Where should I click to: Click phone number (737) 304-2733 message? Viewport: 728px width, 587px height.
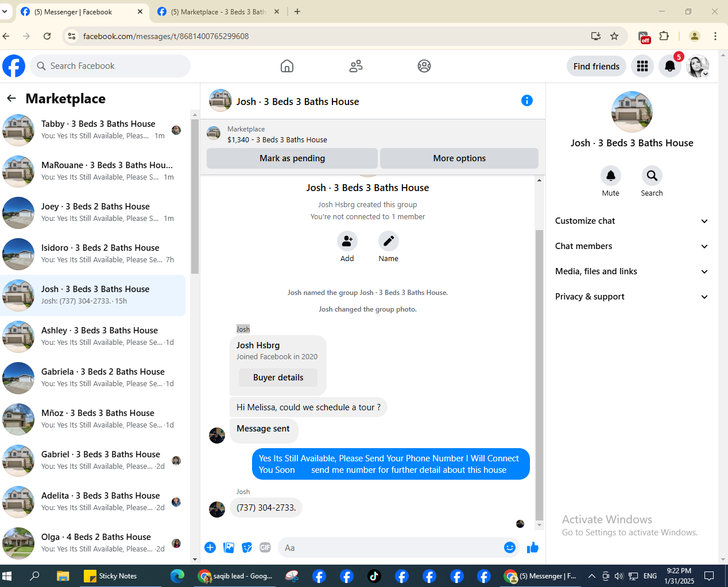click(266, 508)
